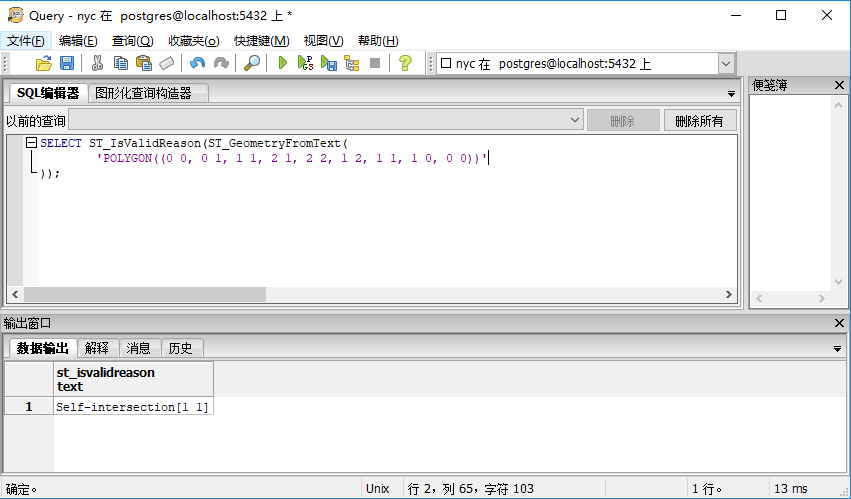The width and height of the screenshot is (851, 499).
Task: Click the 删除 button
Action: coord(623,121)
